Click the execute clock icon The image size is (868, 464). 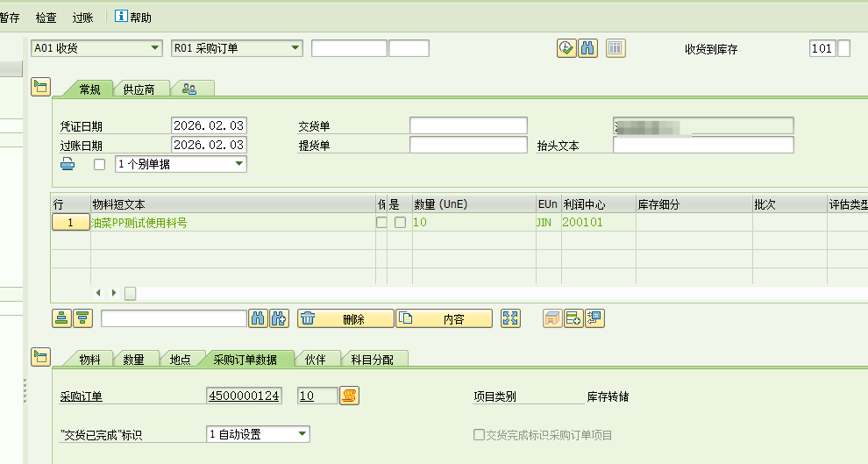[x=566, y=48]
